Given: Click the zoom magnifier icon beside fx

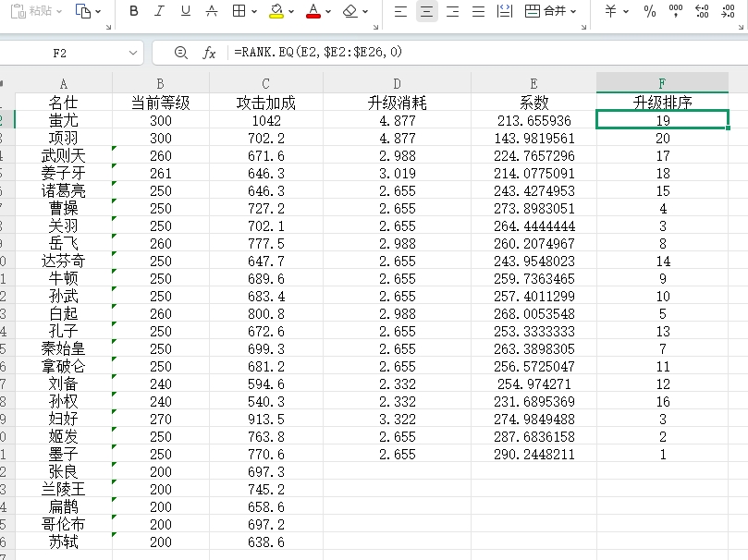Looking at the screenshot, I should tap(181, 53).
